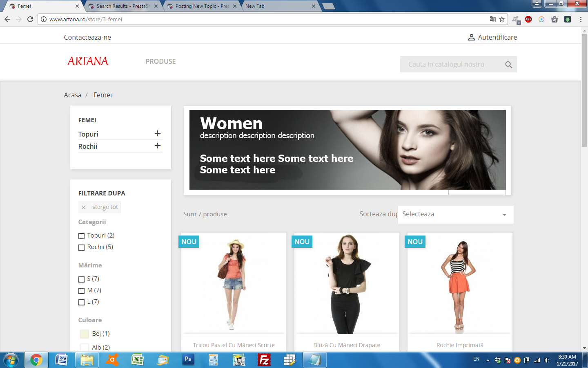Viewport: 588px width, 368px height.
Task: Open the Selecteaza sort dropdown
Action: coord(455,214)
